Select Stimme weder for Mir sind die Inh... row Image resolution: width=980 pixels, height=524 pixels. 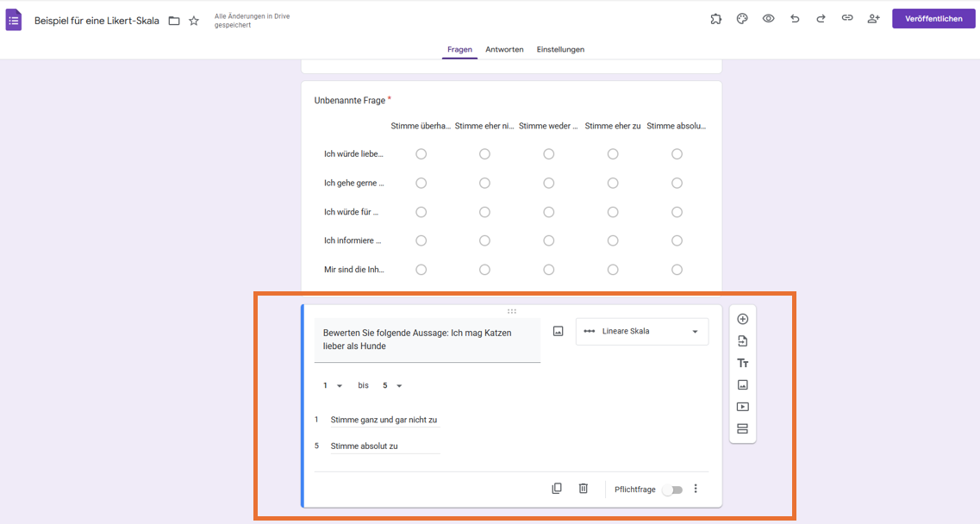(549, 270)
